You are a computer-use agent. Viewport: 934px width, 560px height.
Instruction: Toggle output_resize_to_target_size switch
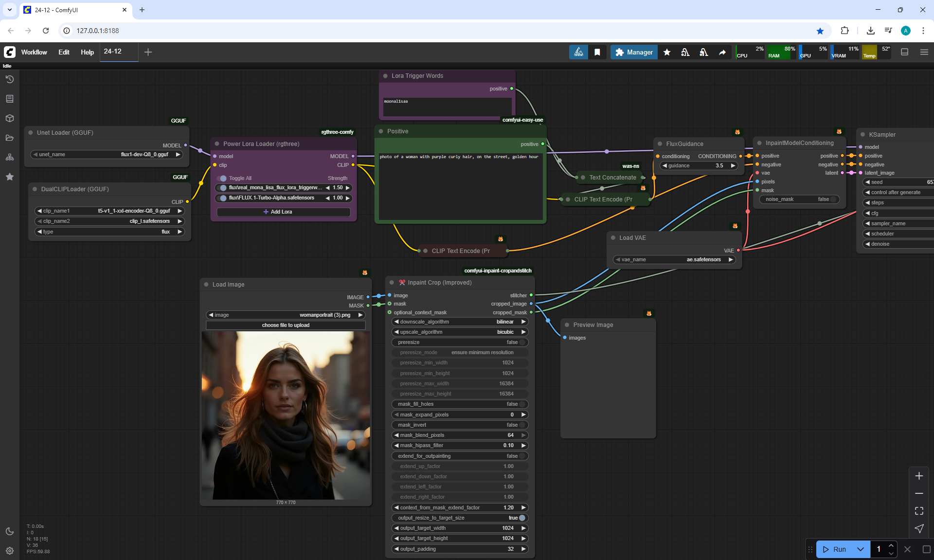click(521, 518)
